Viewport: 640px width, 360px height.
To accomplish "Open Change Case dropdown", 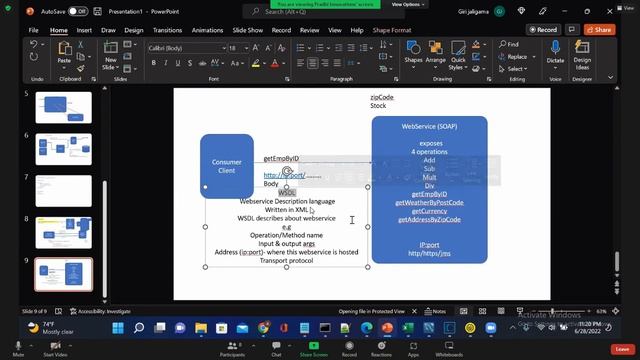I will tap(237, 63).
